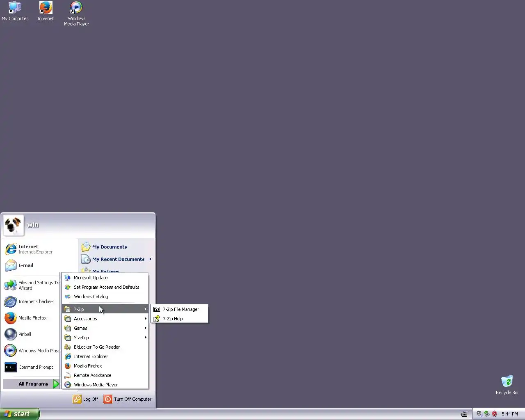This screenshot has width=525, height=420.
Task: Open My Pictures in Start menu
Action: click(x=116, y=270)
